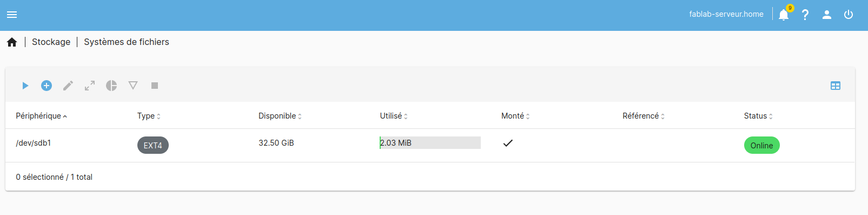The width and height of the screenshot is (868, 215).
Task: Sort by Périphérique column header
Action: coord(41,116)
